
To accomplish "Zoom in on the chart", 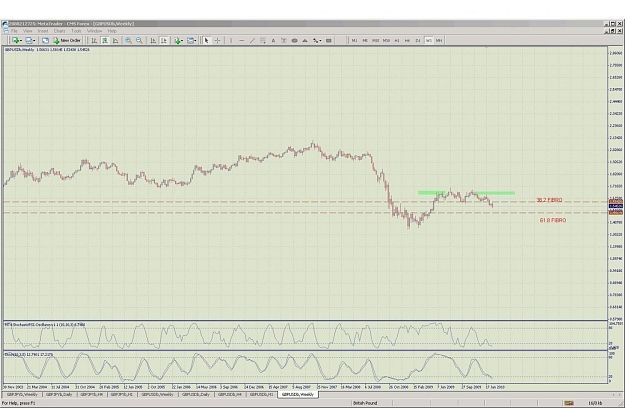I will point(128,40).
